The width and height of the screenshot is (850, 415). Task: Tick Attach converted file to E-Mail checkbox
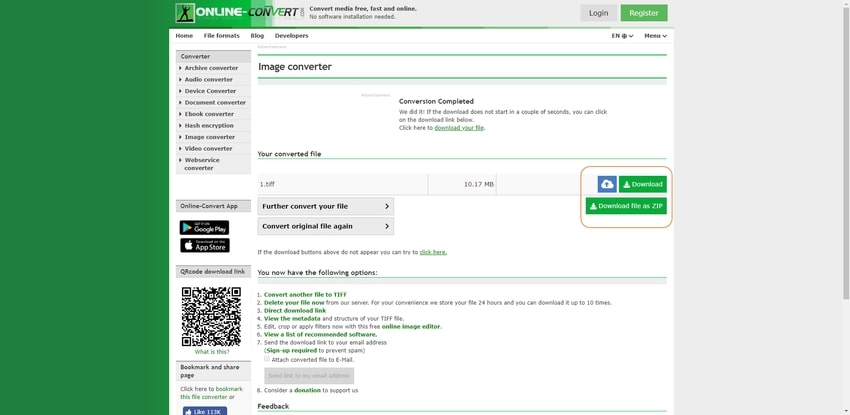(x=268, y=358)
